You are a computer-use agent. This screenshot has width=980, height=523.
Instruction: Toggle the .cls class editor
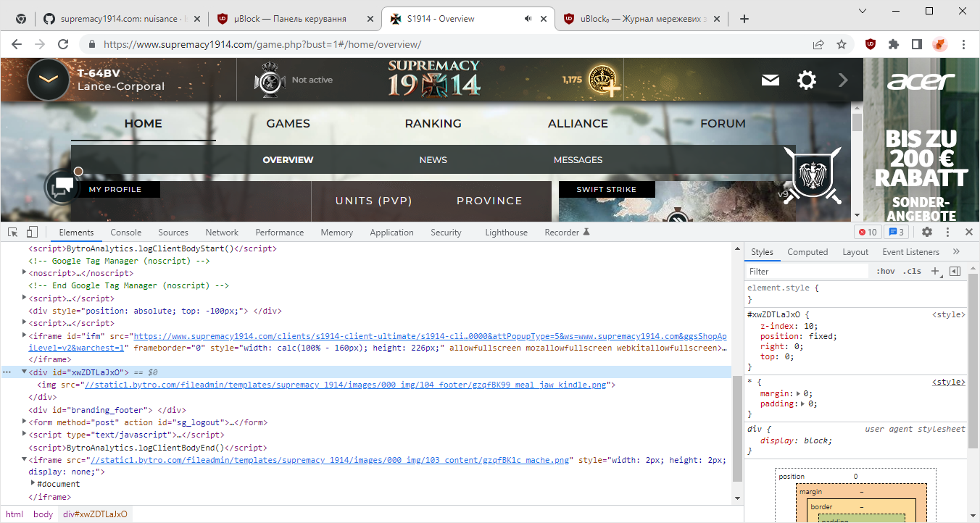tap(912, 270)
